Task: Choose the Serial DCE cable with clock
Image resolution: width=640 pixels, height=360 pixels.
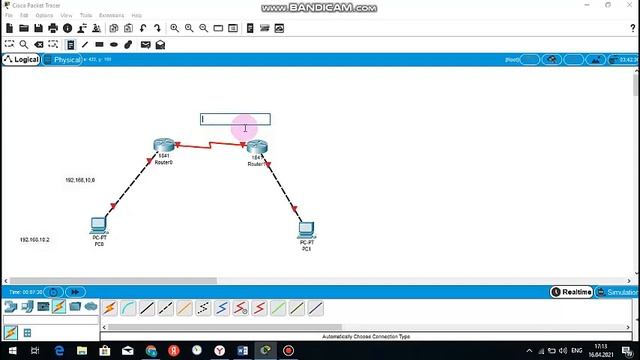Action: point(240,308)
